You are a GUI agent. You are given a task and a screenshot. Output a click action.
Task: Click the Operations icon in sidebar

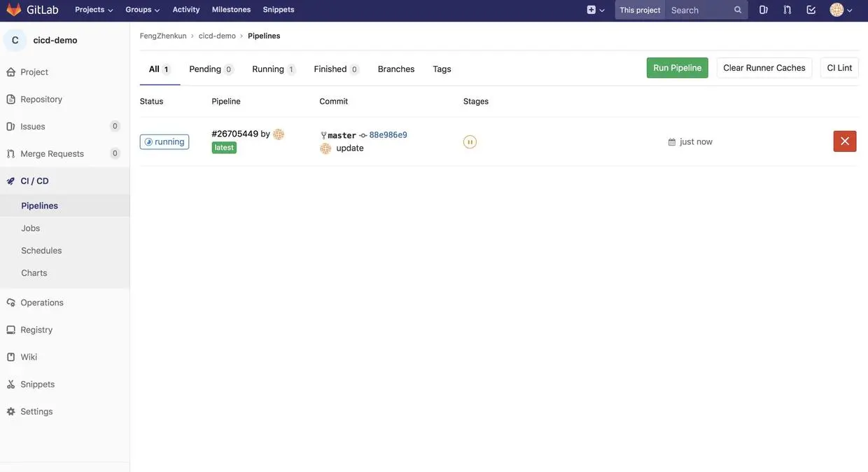tap(10, 303)
